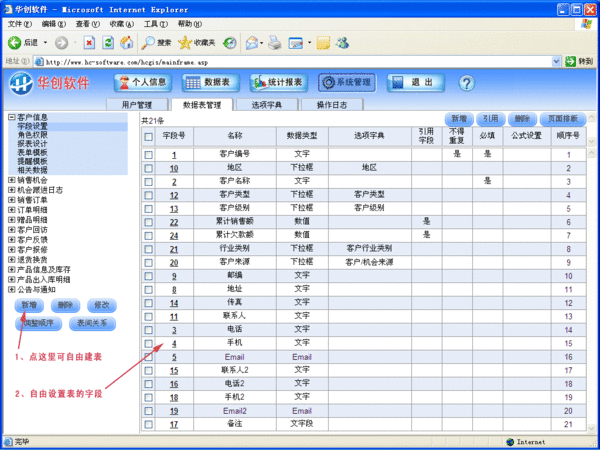This screenshot has height=450, width=600.
Task: Open the 帮助 (Help) menu
Action: coord(190,24)
